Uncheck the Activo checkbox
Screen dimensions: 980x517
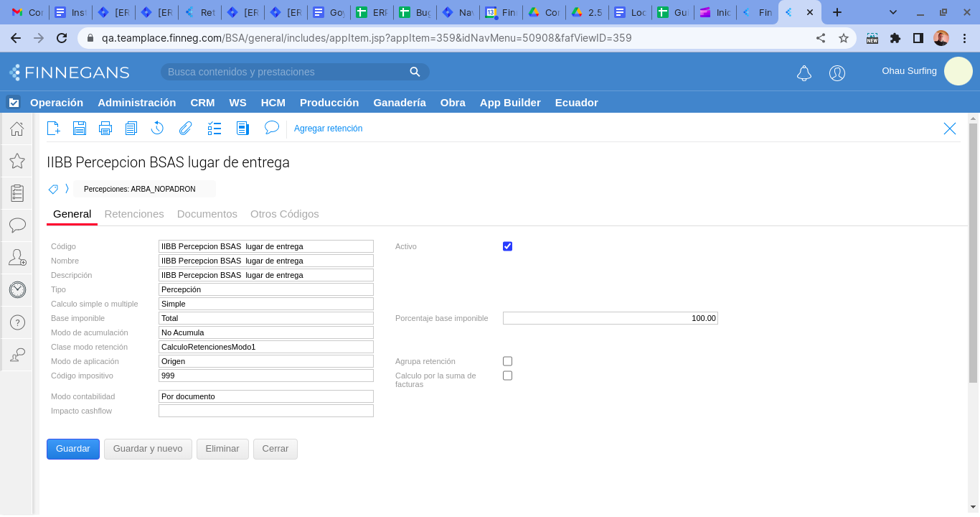point(507,246)
